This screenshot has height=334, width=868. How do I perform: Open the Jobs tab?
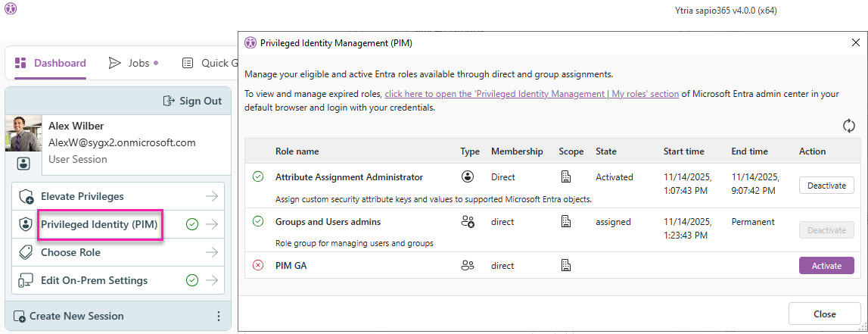[x=132, y=63]
